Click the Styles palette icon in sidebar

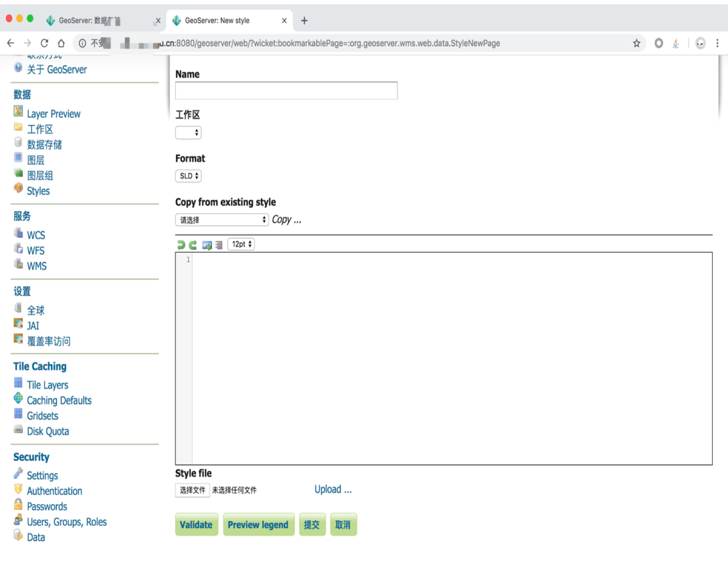pos(18,188)
